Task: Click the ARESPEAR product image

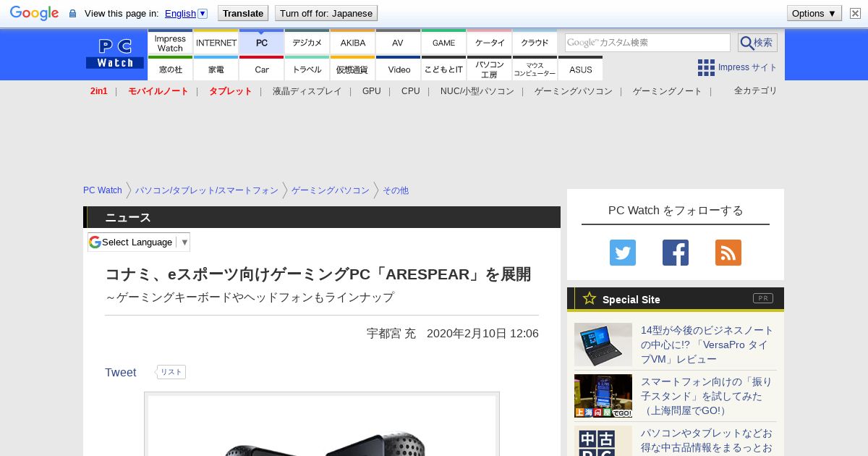Action: (x=322, y=426)
